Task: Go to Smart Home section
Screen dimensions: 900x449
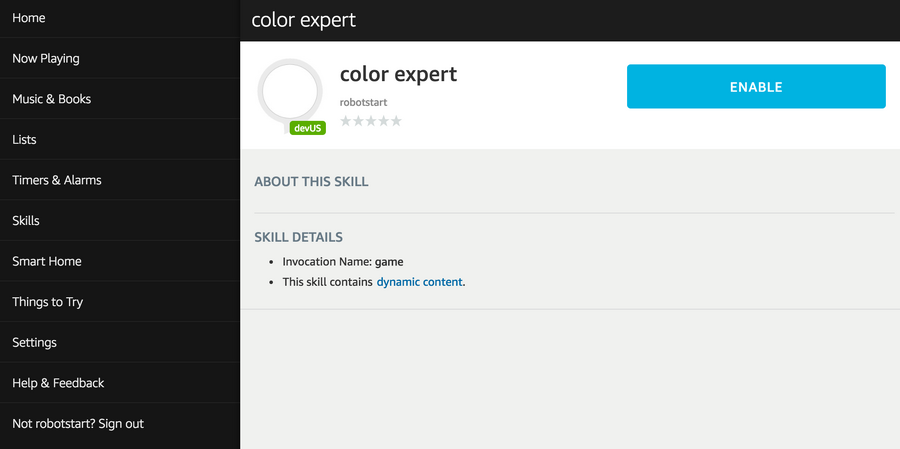Action: tap(47, 261)
